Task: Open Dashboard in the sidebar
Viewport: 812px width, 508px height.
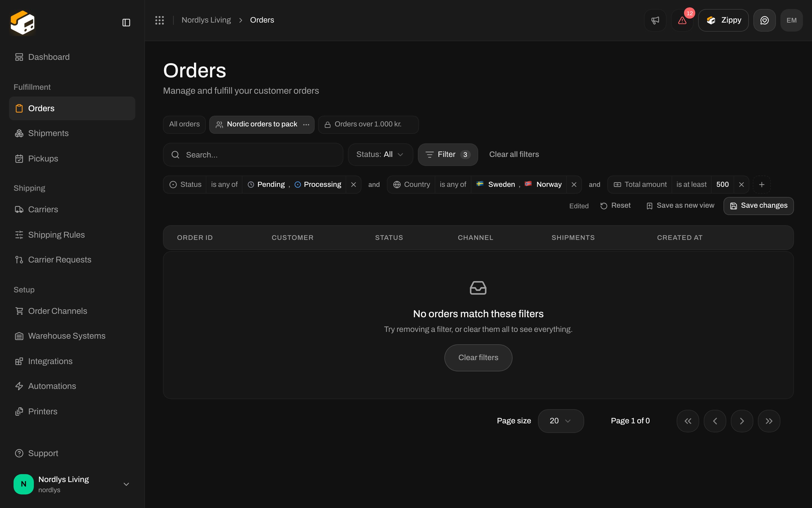Action: point(72,57)
